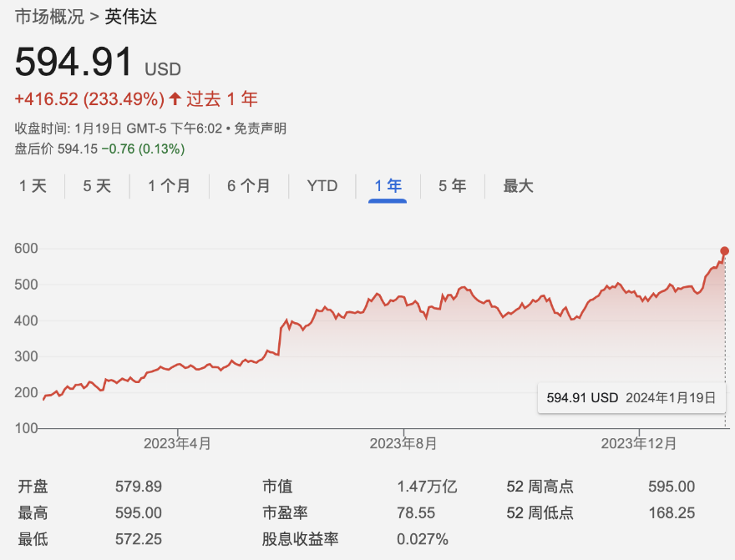Viewport: 735px width, 560px height.
Task: Click the 100 y-axis label
Action: (26, 428)
